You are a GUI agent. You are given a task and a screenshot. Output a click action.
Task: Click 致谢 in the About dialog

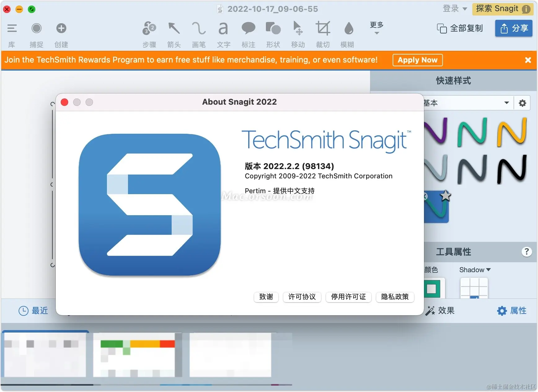[266, 297]
